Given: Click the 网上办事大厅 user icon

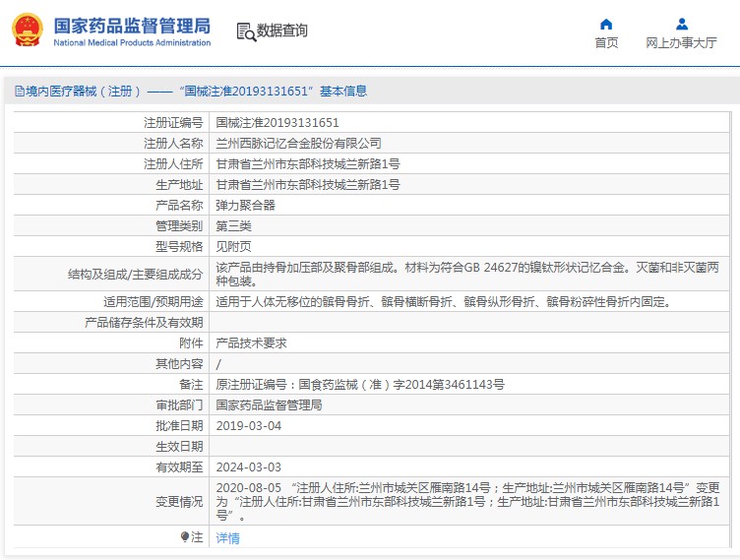Looking at the screenshot, I should click(x=682, y=24).
